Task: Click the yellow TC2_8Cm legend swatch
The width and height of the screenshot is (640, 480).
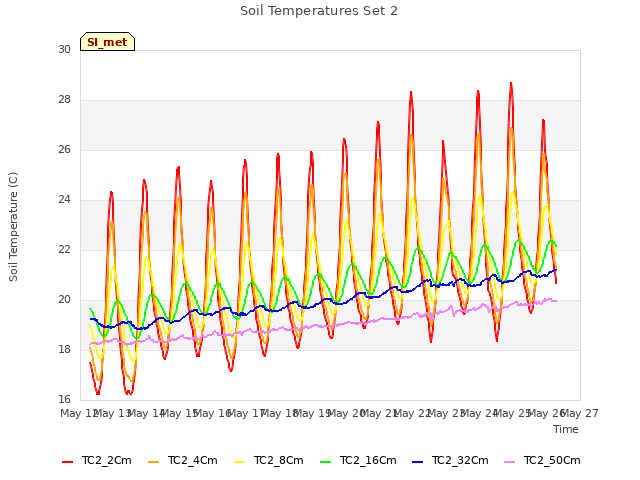Action: [x=239, y=462]
